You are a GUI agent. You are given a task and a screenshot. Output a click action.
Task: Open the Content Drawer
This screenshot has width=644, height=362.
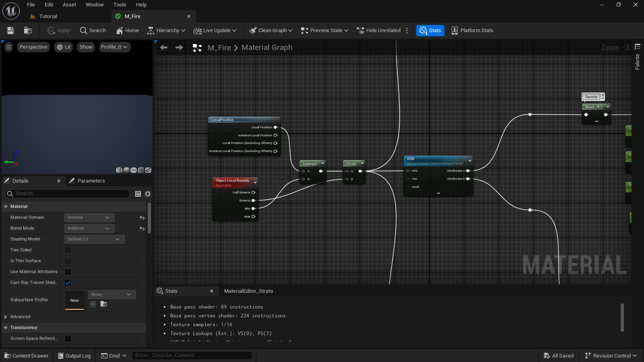click(27, 356)
